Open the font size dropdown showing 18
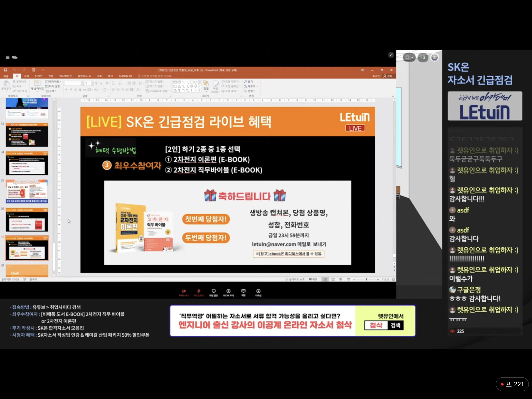Viewport: 532px width, 399px height. (x=89, y=83)
